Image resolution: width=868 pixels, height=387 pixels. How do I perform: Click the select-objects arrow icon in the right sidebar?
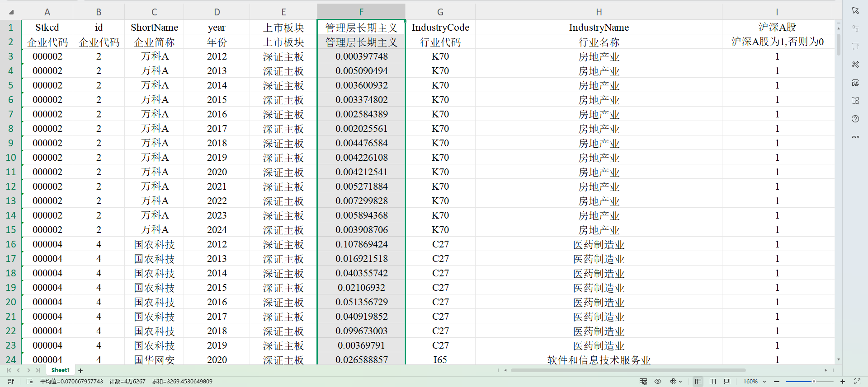855,10
